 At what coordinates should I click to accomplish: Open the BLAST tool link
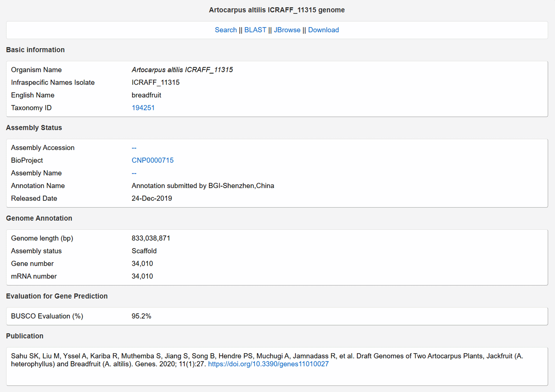coord(255,30)
